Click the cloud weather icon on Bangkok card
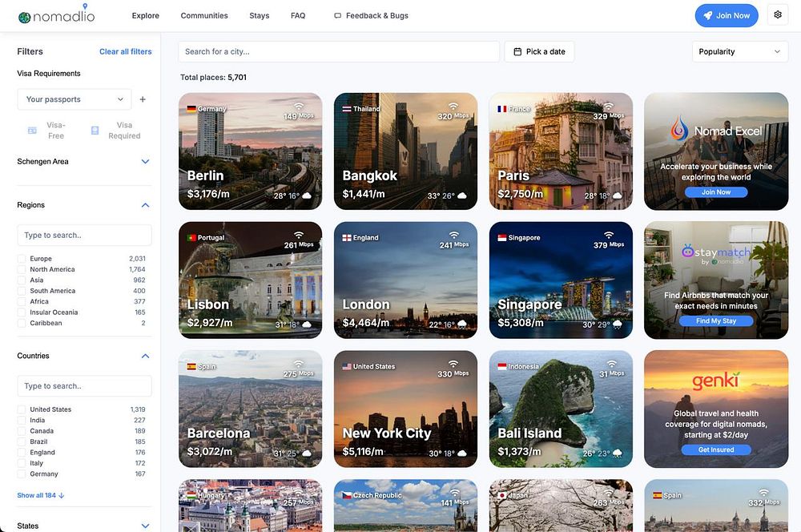This screenshot has height=532, width=801. [462, 195]
